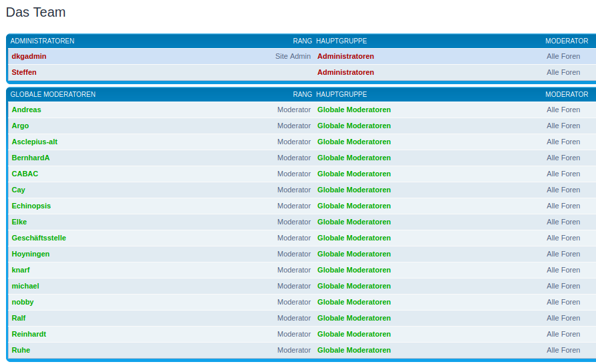Click the BernhardA username
Image resolution: width=596 pixels, height=364 pixels.
(31, 158)
